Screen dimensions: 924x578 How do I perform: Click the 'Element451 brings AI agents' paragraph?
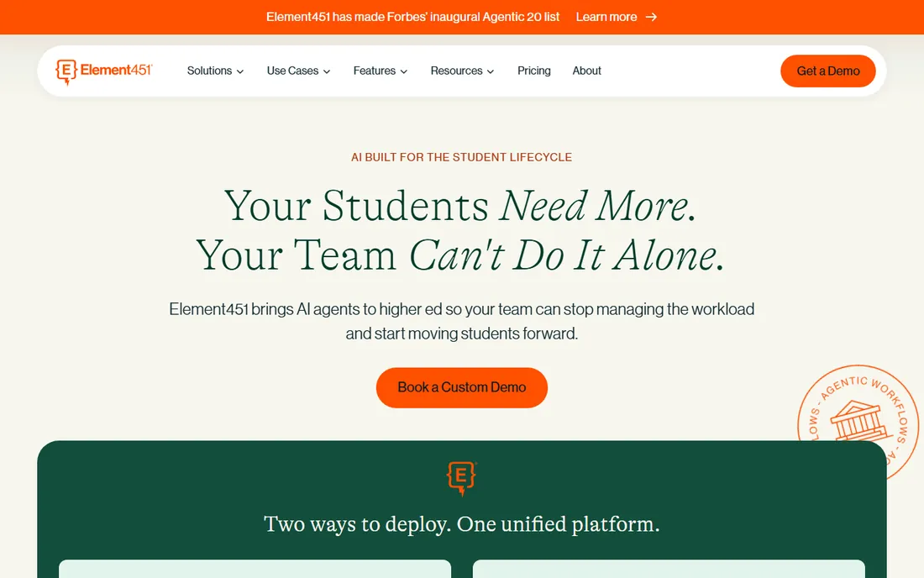(461, 321)
